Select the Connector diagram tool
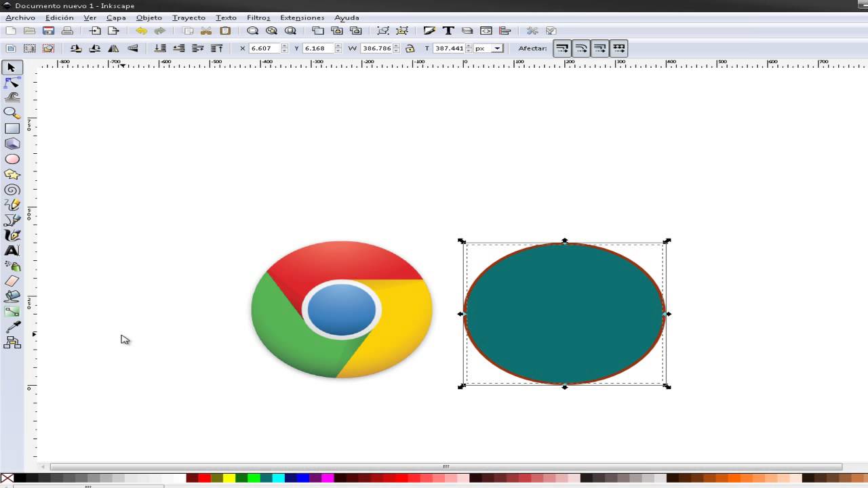This screenshot has width=868, height=488. click(x=12, y=343)
